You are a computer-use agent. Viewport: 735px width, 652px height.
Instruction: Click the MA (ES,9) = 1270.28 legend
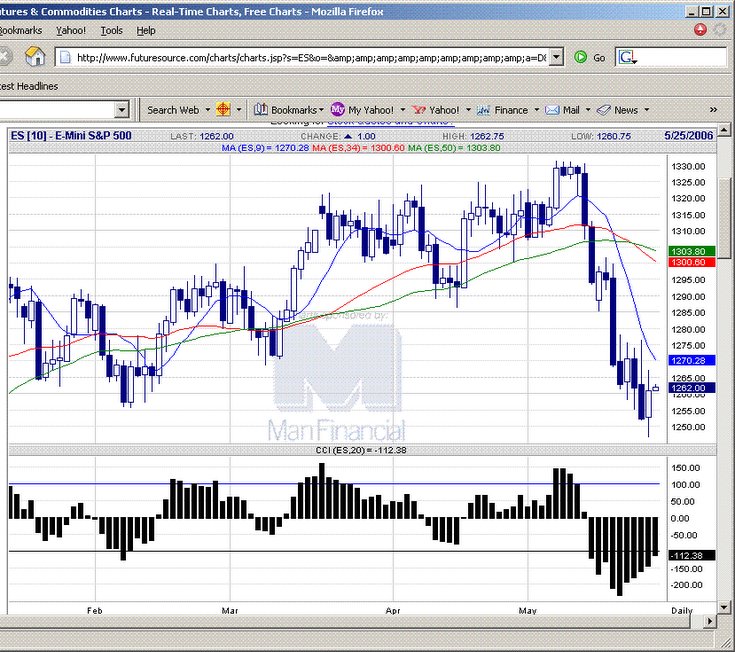click(x=265, y=148)
